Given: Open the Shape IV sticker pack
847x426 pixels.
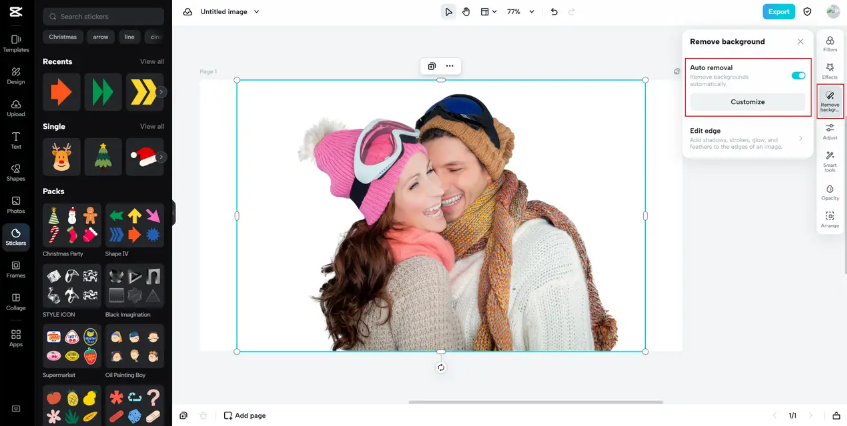Looking at the screenshot, I should click(135, 225).
